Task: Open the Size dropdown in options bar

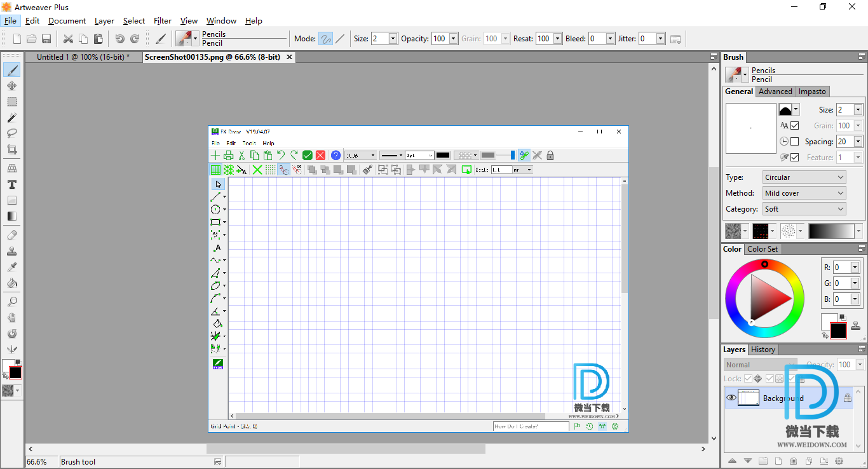Action: click(393, 39)
